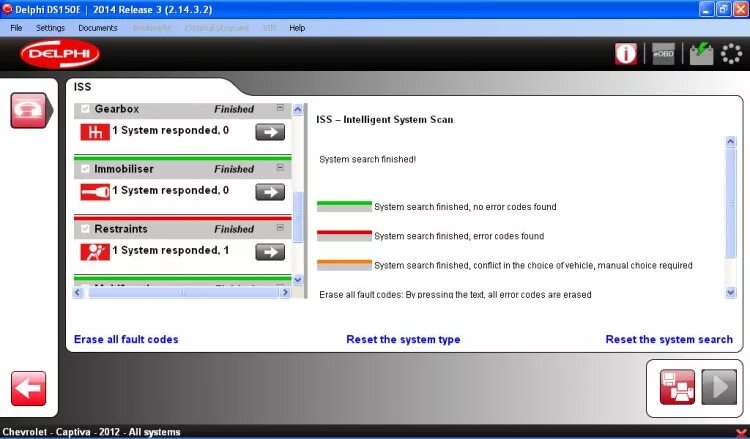Open the Help menu
This screenshot has width=750, height=439.
(x=297, y=28)
